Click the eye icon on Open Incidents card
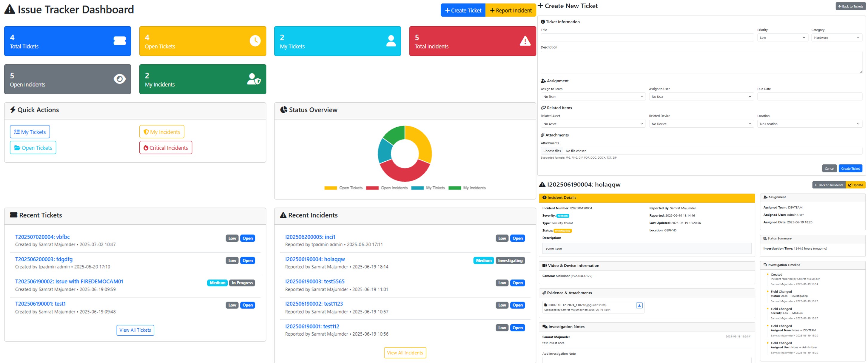 click(119, 79)
